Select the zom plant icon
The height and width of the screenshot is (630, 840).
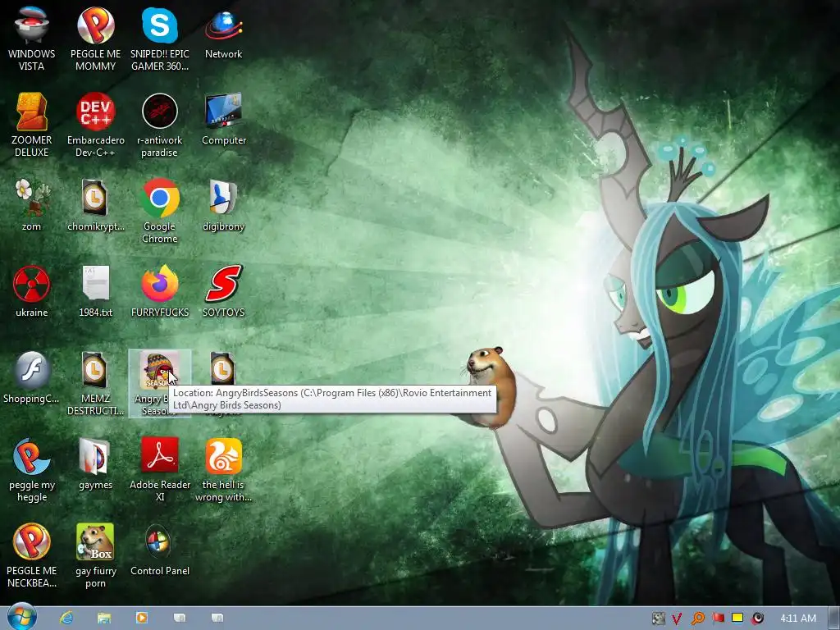(x=32, y=204)
